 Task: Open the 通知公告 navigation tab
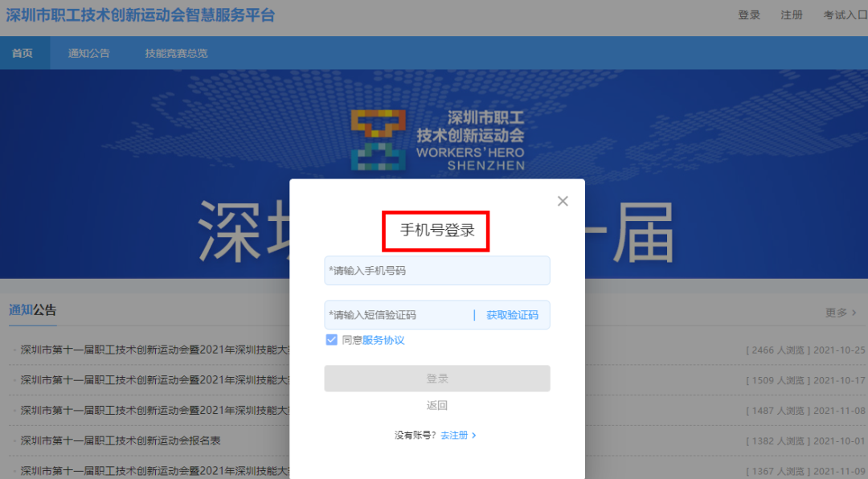[88, 53]
